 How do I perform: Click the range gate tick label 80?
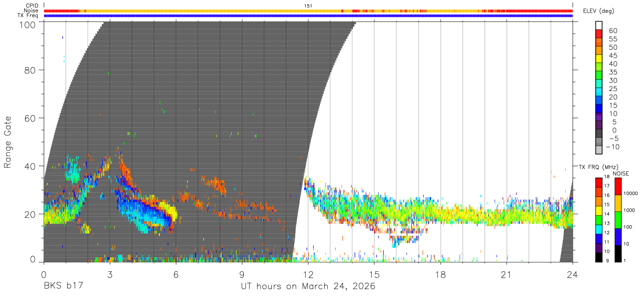click(x=30, y=70)
